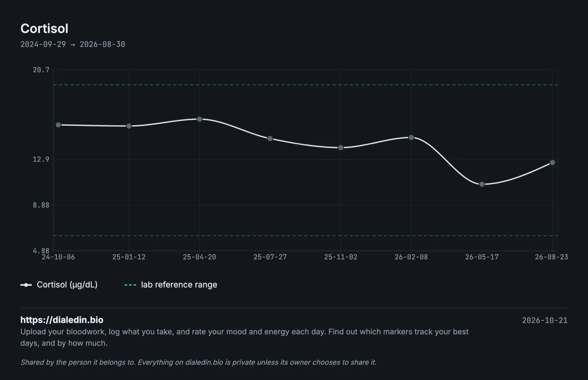Image resolution: width=588 pixels, height=380 pixels.
Task: Click the 26-08-23 x-axis label
Action: pos(552,257)
